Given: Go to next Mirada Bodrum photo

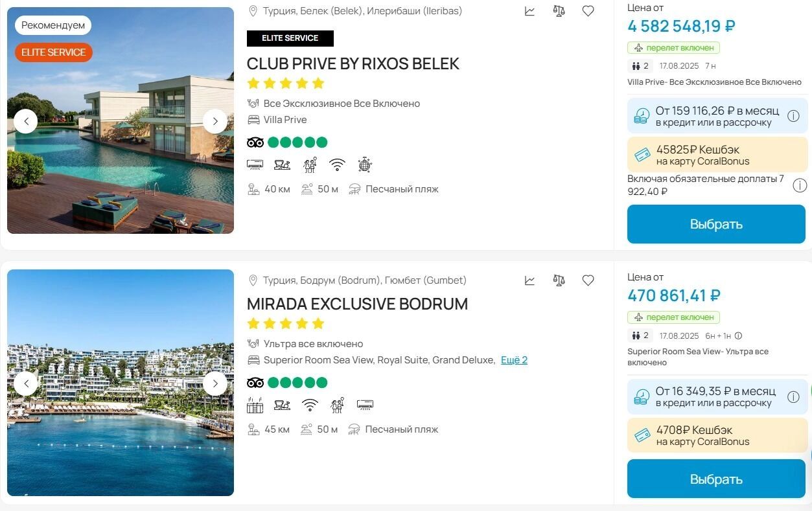Looking at the screenshot, I should tap(215, 383).
